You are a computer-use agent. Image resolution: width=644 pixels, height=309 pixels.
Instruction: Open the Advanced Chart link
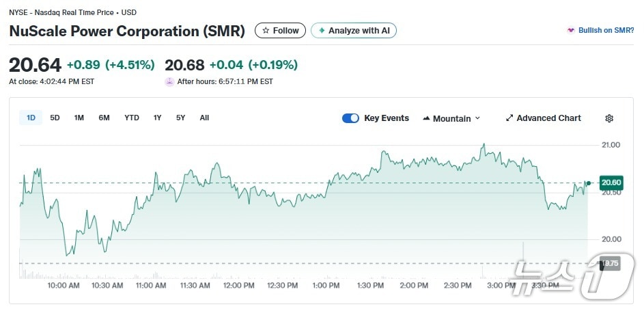pyautogui.click(x=548, y=118)
